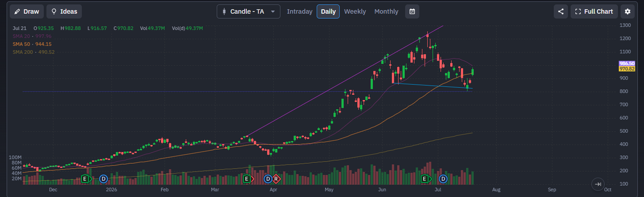Viewport: 644px width, 197px height.
Task: Click the April red R marker
Action: [x=276, y=178]
